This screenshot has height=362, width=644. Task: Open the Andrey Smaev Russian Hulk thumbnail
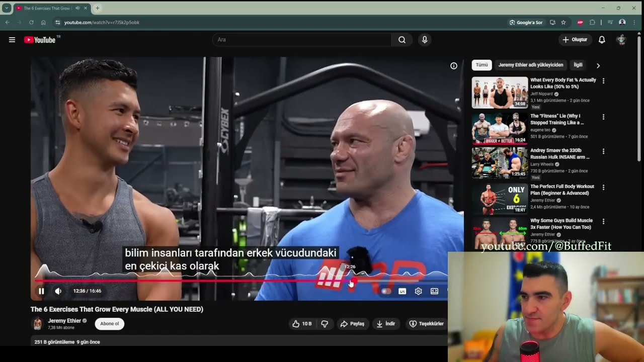[x=500, y=162]
